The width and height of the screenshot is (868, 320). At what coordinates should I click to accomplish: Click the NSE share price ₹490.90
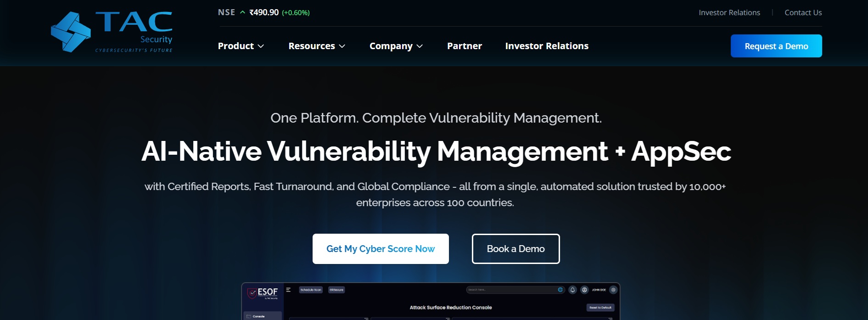pos(264,12)
